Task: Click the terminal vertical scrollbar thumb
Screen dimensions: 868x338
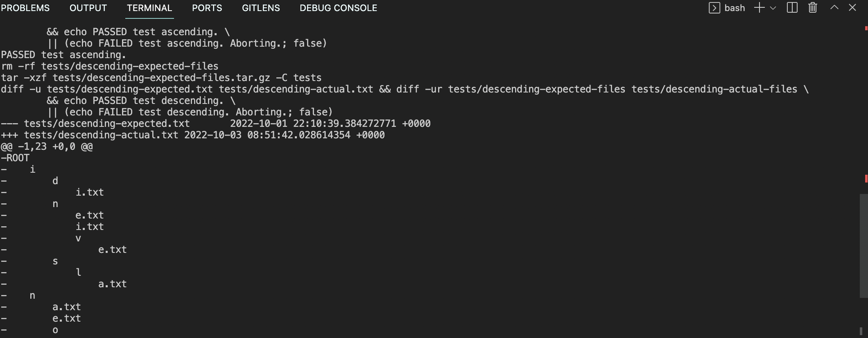Action: point(863,246)
